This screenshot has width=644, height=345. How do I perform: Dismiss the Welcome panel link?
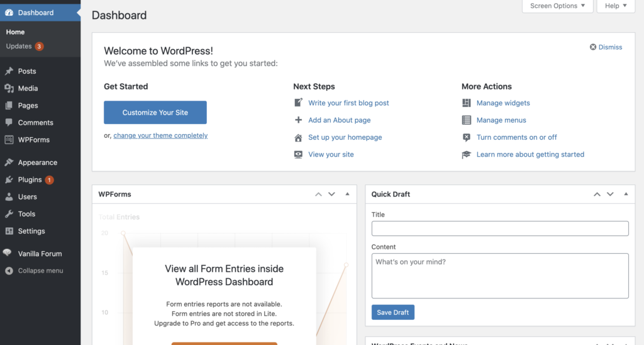click(x=610, y=47)
